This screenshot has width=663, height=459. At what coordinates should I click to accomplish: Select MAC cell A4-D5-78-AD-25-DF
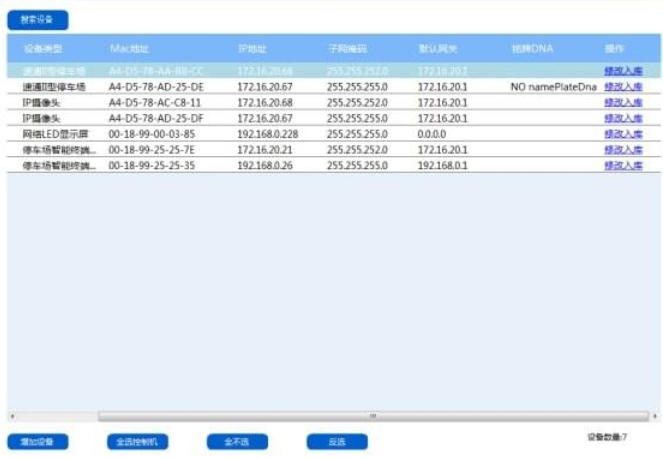click(156, 118)
